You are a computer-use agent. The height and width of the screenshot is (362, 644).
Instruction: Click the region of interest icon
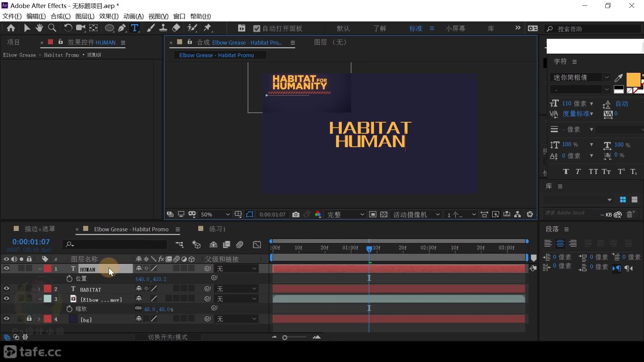[x=373, y=215]
